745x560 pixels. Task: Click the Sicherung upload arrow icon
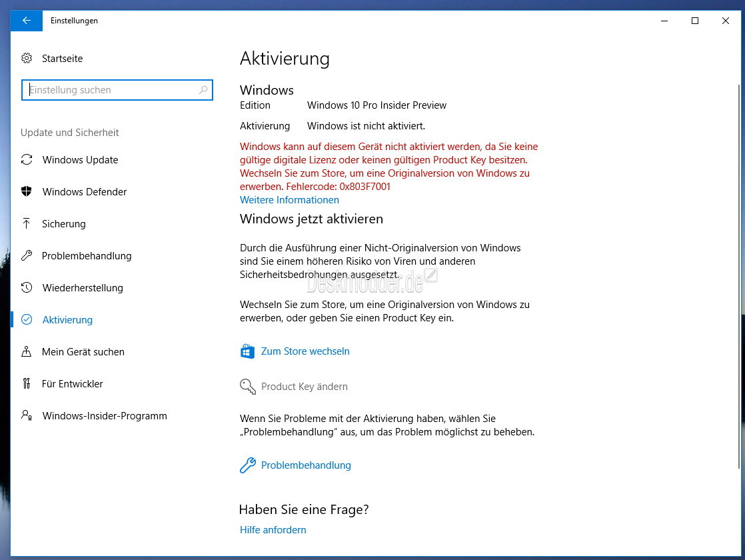click(x=27, y=223)
